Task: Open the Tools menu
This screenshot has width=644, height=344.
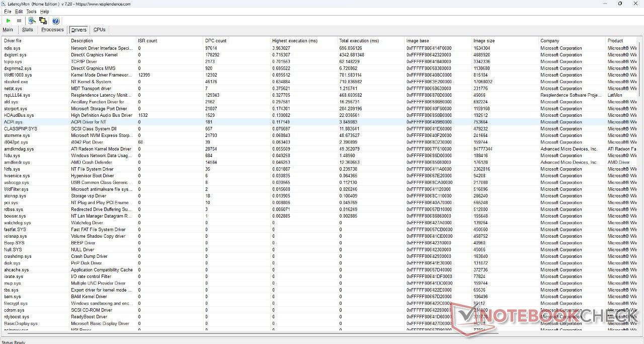Action: pos(31,12)
